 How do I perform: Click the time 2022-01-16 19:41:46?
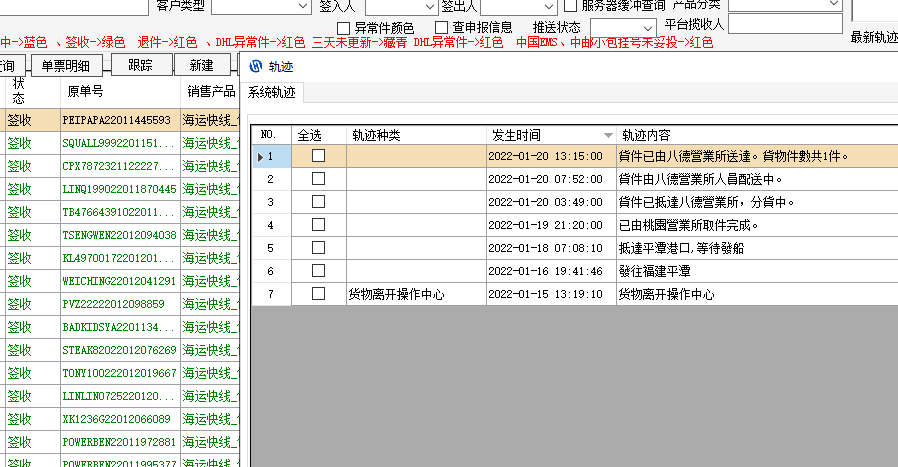click(x=545, y=271)
